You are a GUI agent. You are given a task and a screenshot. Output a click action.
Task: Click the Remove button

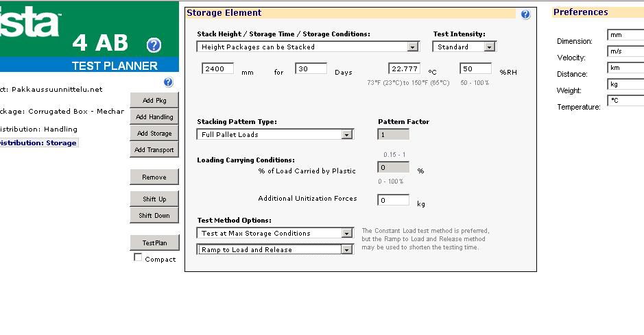pyautogui.click(x=154, y=177)
